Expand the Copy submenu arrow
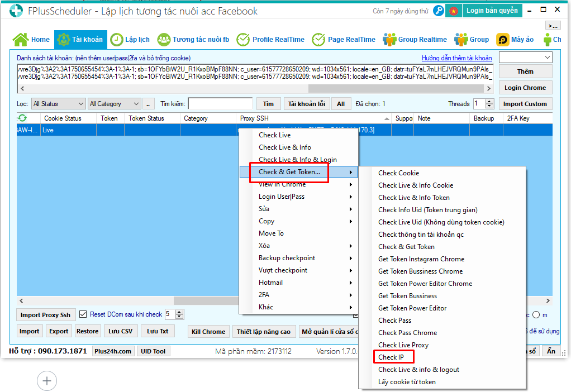This screenshot has height=392, width=571. [351, 221]
